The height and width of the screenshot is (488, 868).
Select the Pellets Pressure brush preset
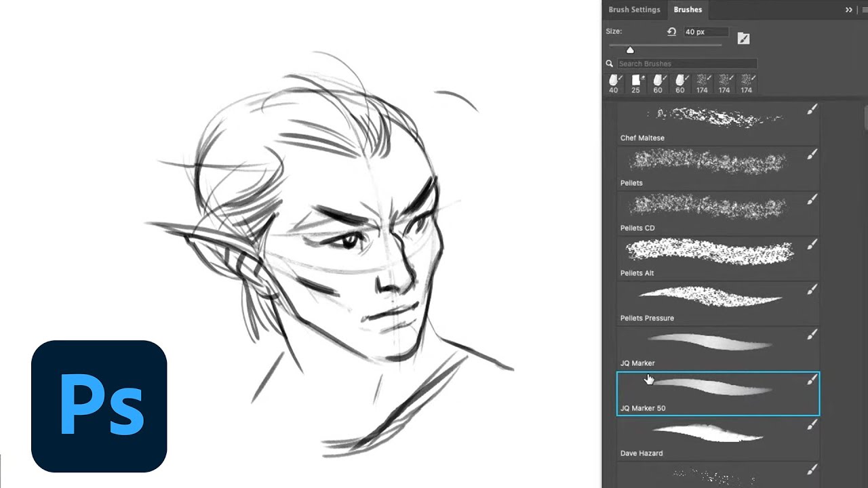point(718,303)
